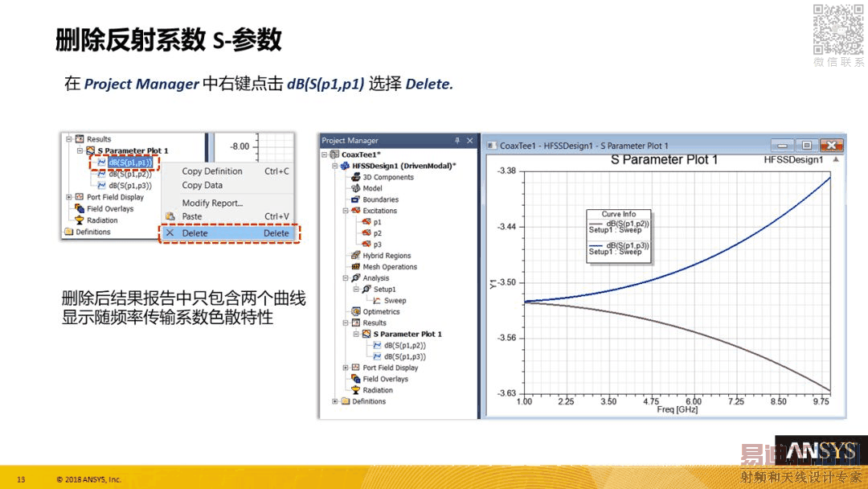Select dB(S(p1,p3)) in the left screenshot tree

[130, 186]
